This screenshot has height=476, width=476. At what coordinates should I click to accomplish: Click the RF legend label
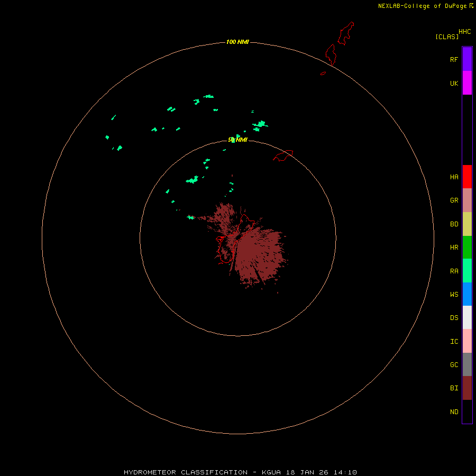click(x=454, y=60)
